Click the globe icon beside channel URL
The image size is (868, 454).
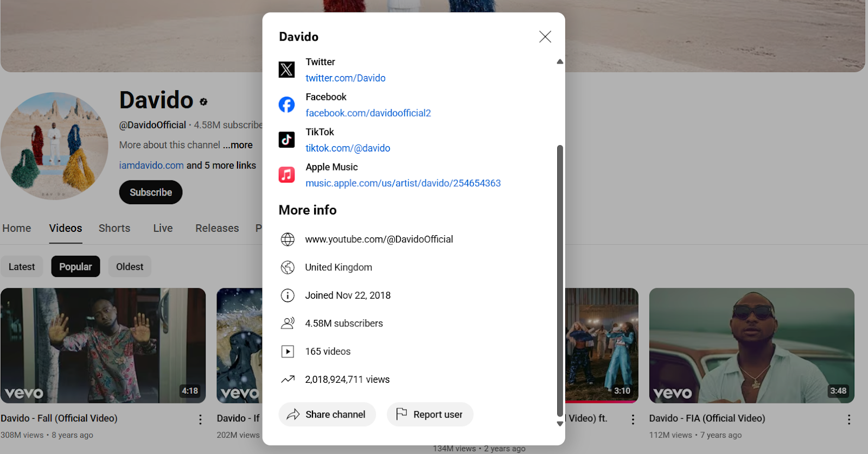point(288,239)
